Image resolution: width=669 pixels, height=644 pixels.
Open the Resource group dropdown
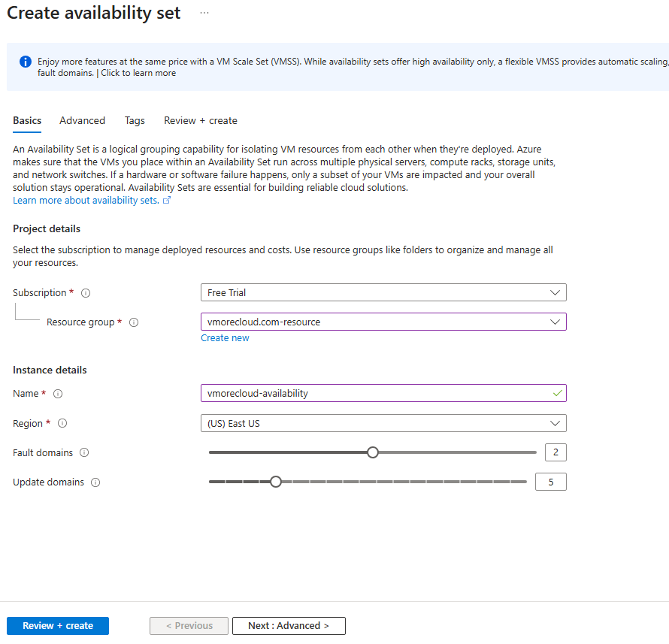383,322
